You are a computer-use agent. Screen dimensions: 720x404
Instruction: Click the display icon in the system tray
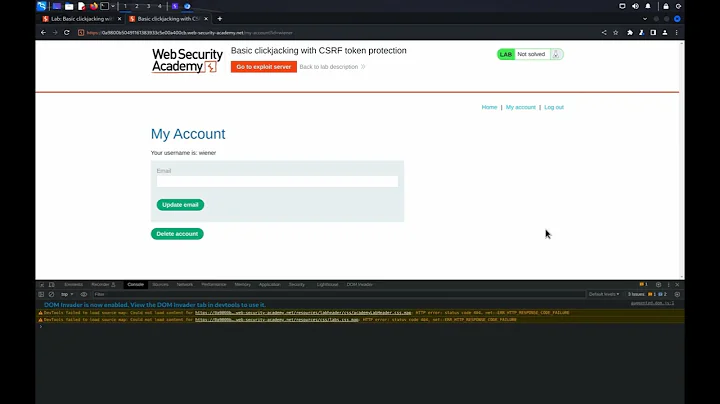[622, 6]
